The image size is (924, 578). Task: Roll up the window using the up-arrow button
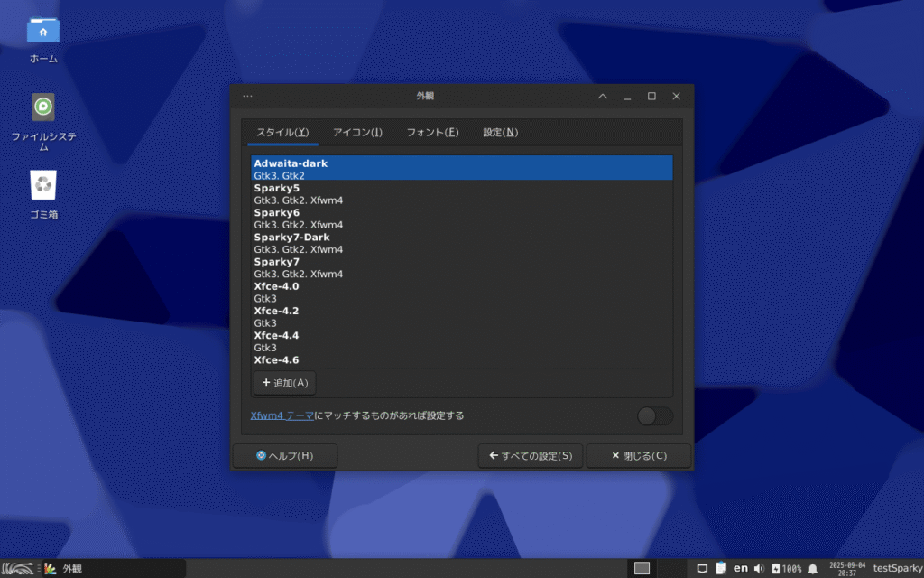pos(603,96)
